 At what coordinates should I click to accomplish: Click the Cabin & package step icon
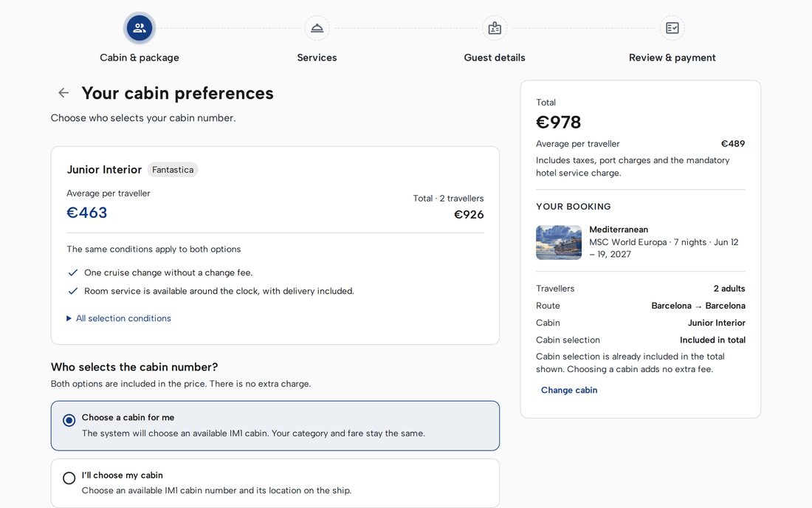pyautogui.click(x=140, y=28)
